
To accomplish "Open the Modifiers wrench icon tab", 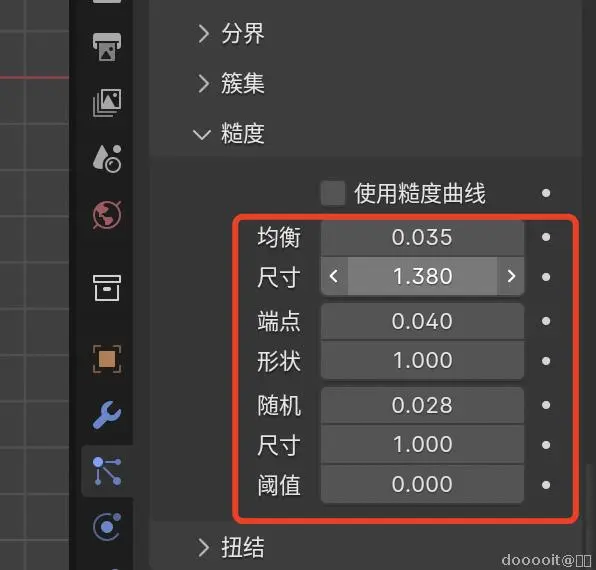I will [107, 415].
